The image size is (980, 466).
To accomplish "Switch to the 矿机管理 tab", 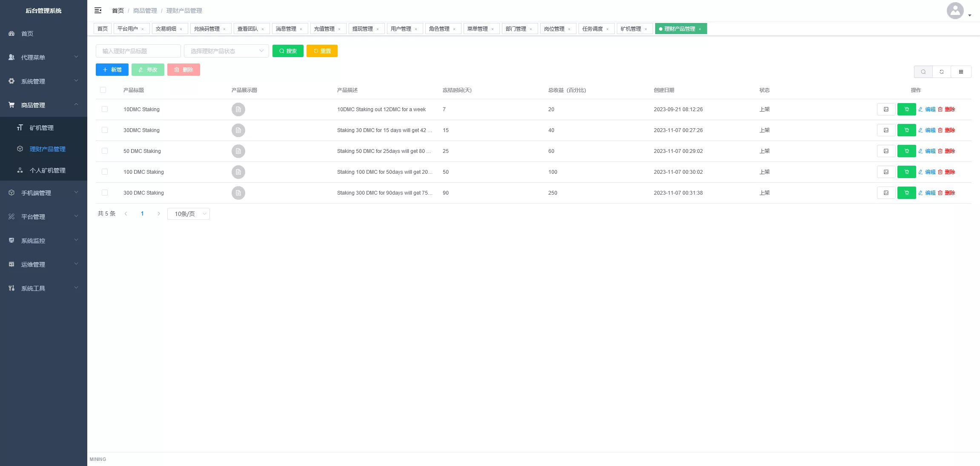I will point(631,29).
